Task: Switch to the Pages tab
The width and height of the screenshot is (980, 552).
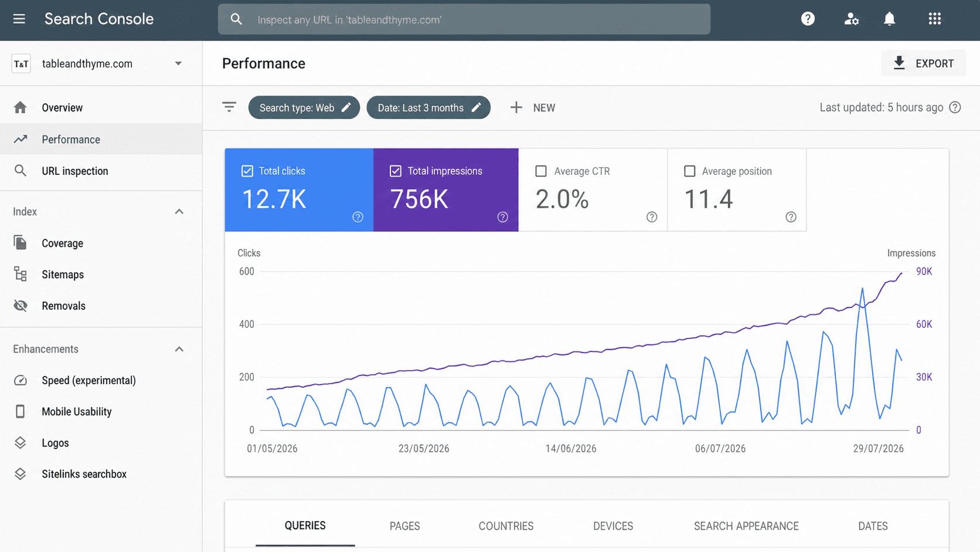Action: click(405, 526)
